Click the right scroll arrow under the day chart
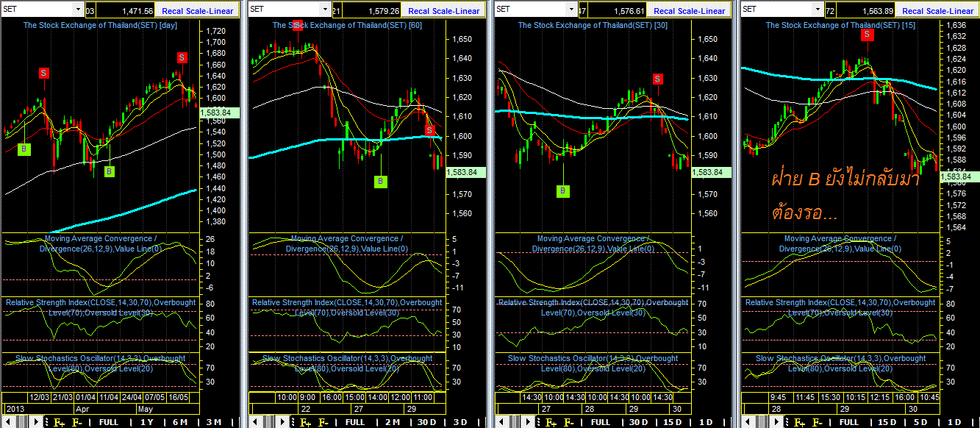 coord(36,422)
